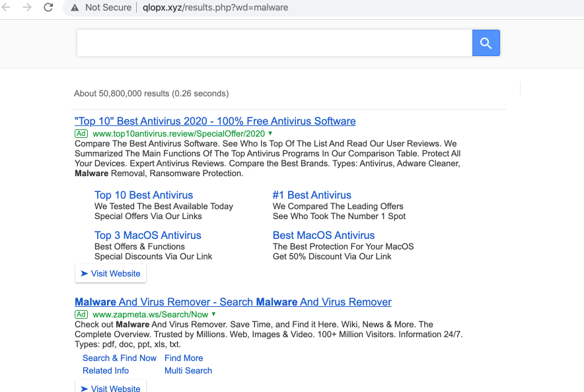Image resolution: width=584 pixels, height=392 pixels.
Task: Select the Search & Find Now link
Action: [120, 358]
